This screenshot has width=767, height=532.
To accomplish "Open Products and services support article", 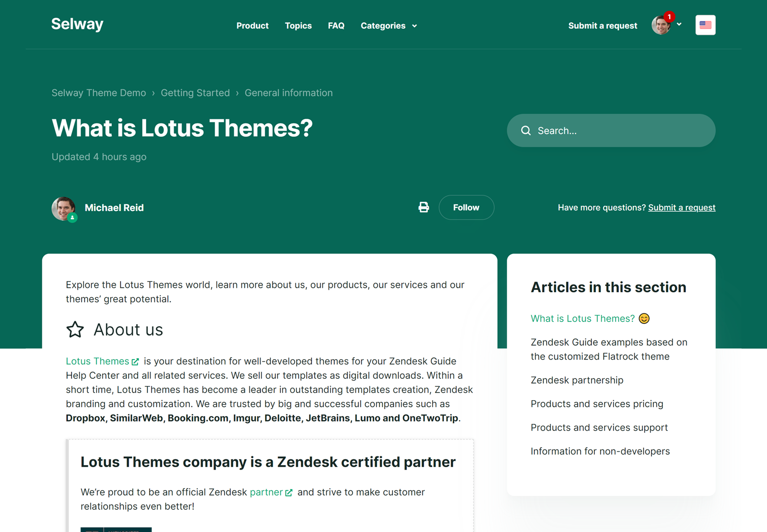I will click(x=599, y=427).
